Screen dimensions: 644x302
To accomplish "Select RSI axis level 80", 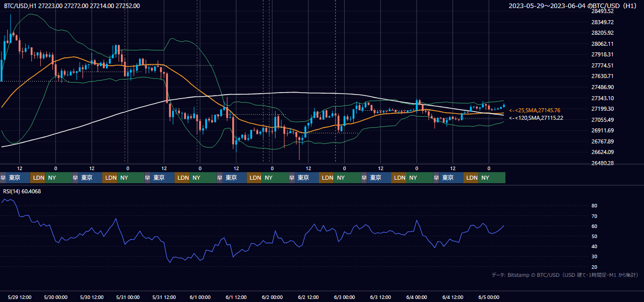I will click(x=595, y=206).
